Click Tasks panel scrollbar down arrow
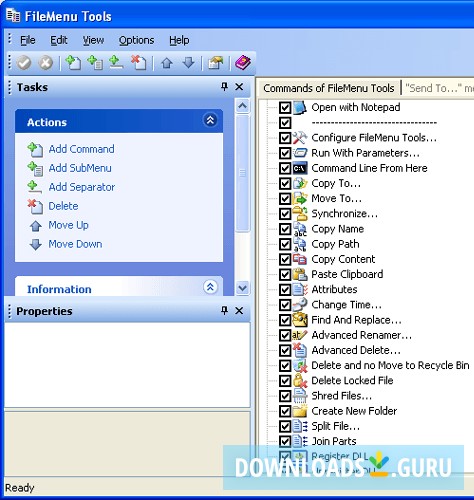474x500 pixels. 242,288
